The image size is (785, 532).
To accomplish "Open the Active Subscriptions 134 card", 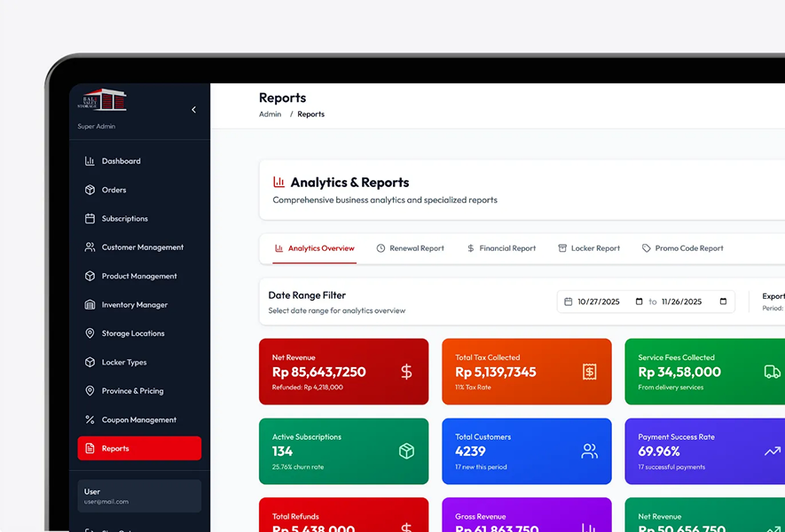I will click(343, 451).
